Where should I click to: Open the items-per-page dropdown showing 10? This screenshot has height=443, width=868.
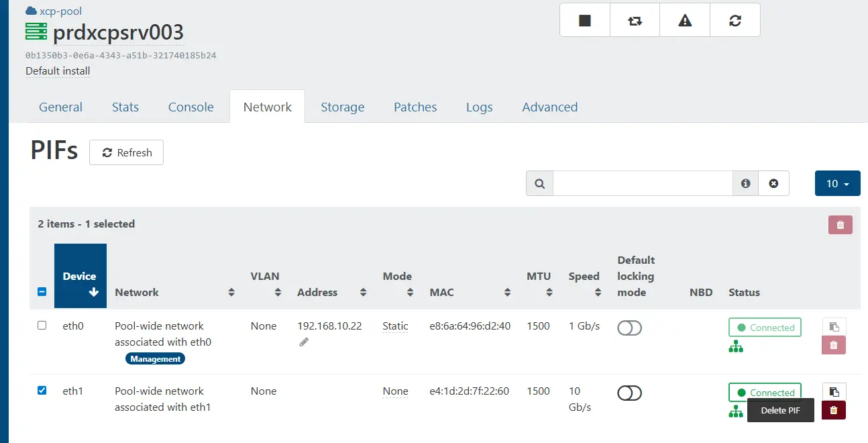[x=837, y=183]
